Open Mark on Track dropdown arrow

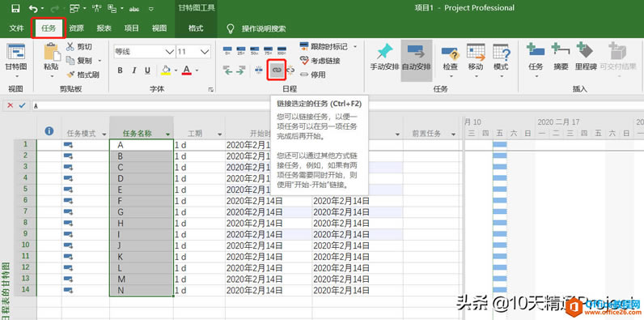click(x=355, y=46)
